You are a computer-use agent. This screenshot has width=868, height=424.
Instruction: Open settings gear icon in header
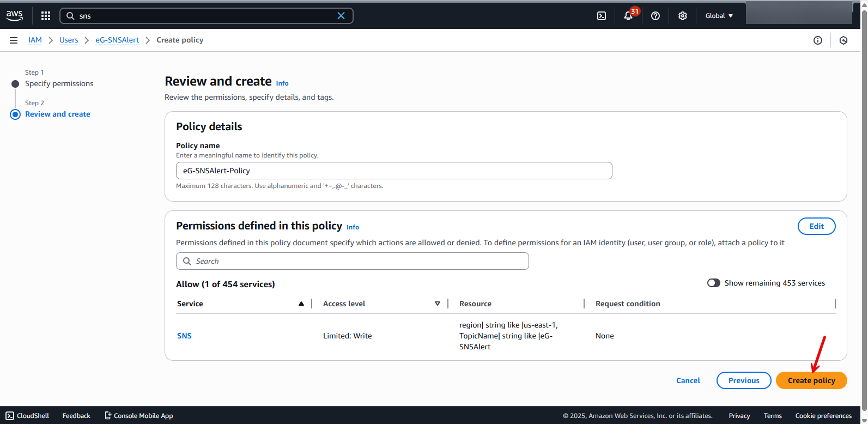(683, 16)
